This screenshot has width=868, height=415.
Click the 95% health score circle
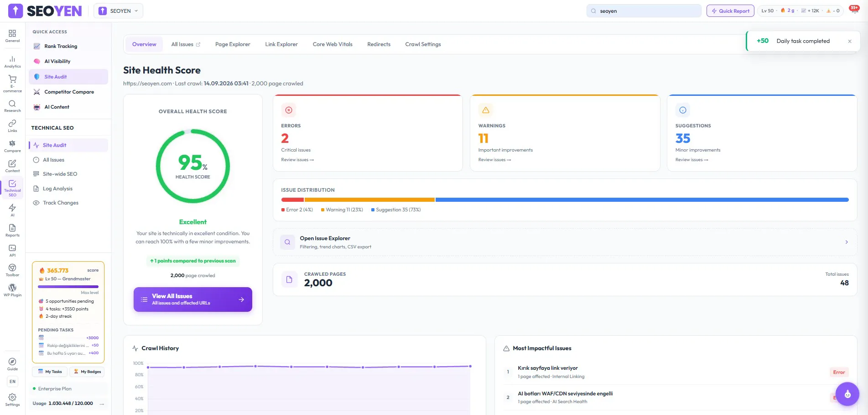[193, 166]
